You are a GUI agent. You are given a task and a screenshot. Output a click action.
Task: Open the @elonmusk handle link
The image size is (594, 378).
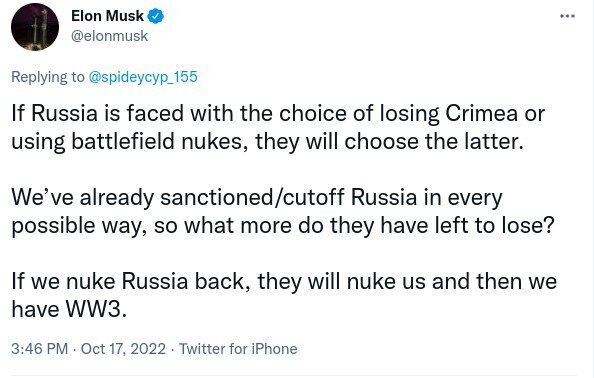coord(109,36)
